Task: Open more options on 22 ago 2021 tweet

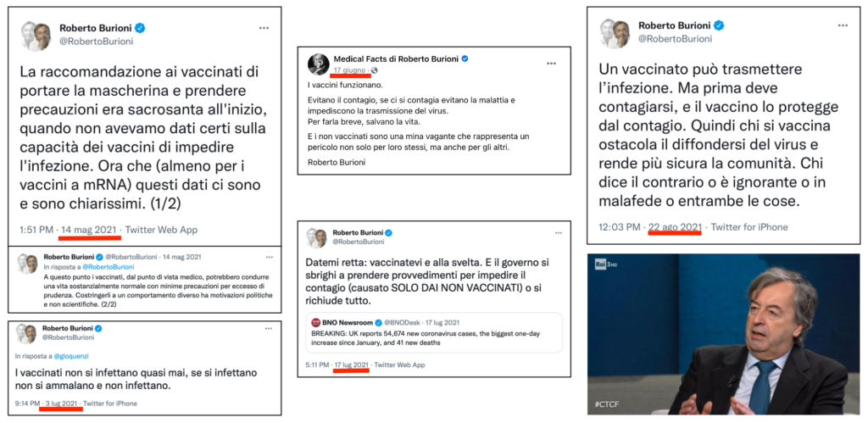Action: [843, 25]
